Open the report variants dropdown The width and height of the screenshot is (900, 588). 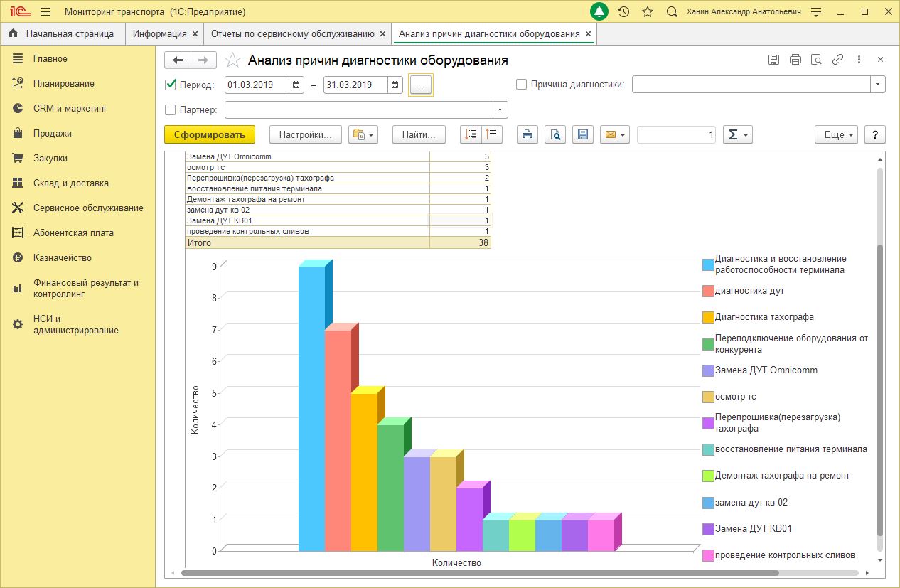point(363,134)
